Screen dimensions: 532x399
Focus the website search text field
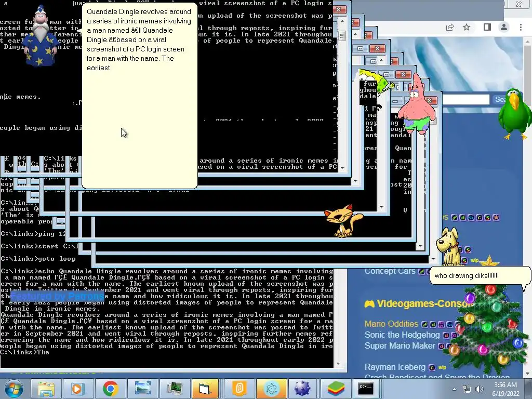pyautogui.click(x=465, y=99)
